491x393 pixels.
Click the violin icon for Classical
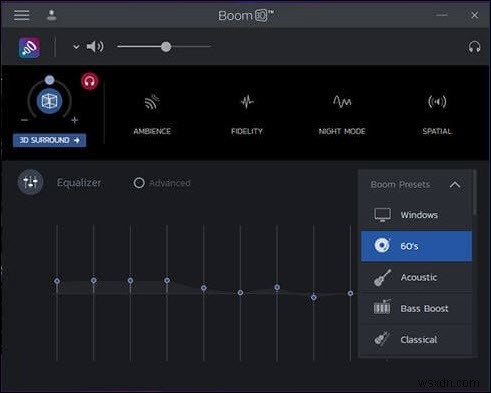(x=382, y=338)
